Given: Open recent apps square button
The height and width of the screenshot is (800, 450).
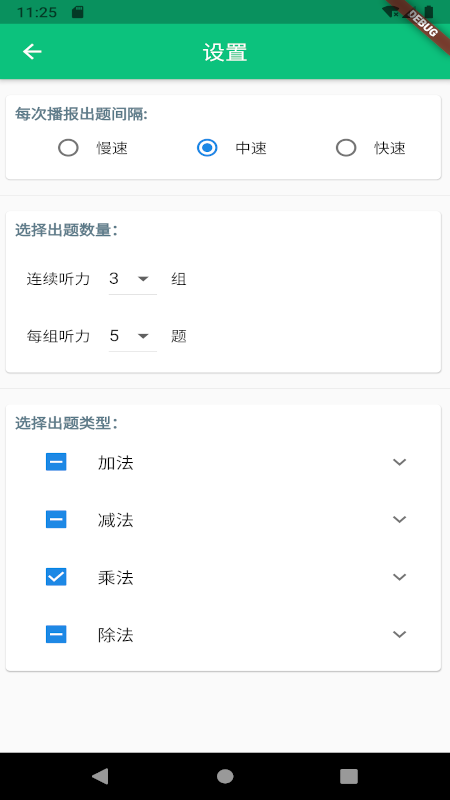Looking at the screenshot, I should [x=349, y=776].
